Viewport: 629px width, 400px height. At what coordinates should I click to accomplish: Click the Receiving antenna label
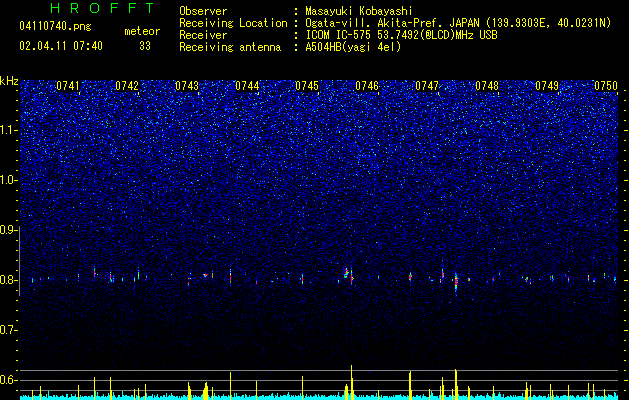[x=230, y=47]
